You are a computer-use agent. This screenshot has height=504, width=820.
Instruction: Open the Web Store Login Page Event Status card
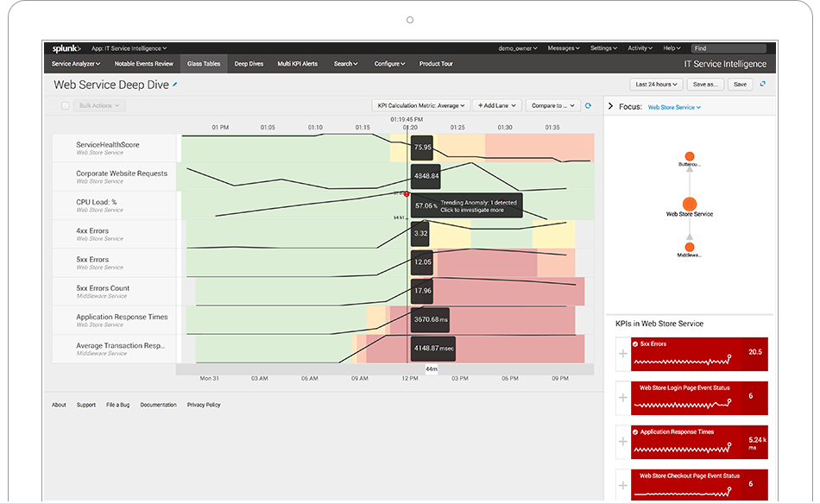[699, 398]
